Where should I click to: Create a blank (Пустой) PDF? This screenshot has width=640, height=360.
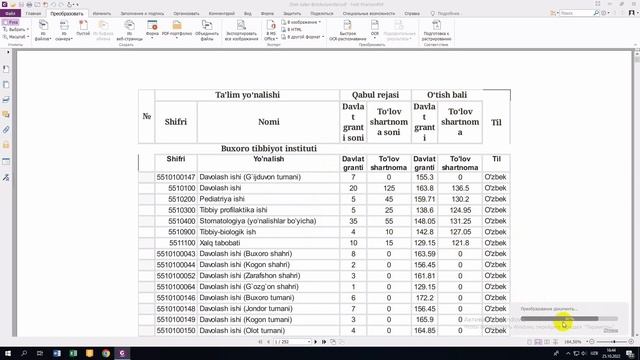(x=83, y=29)
